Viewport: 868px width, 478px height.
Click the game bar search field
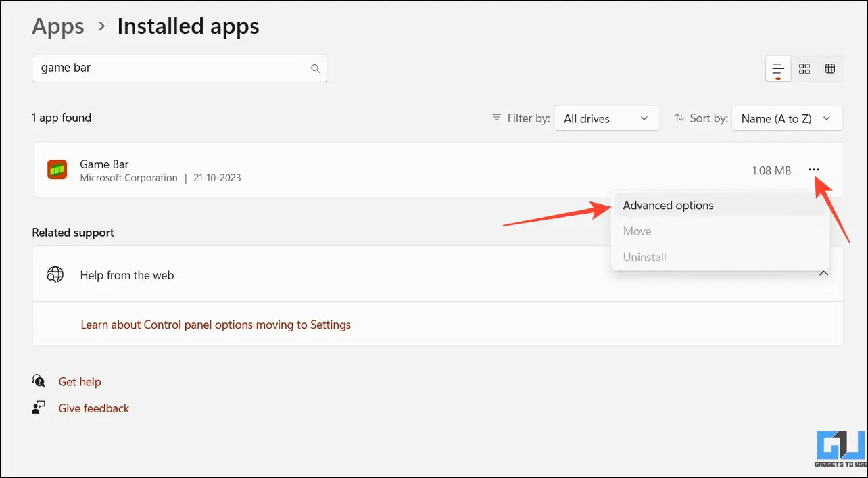pos(180,68)
